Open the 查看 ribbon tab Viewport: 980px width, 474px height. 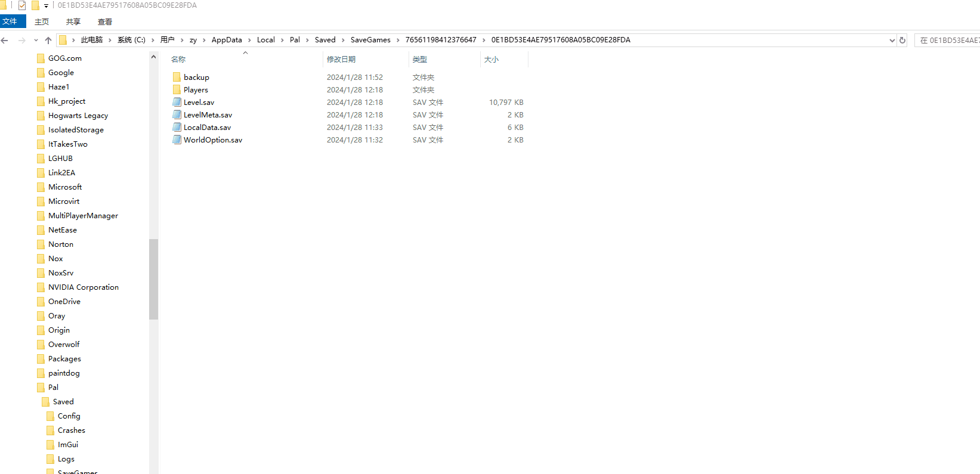[105, 22]
